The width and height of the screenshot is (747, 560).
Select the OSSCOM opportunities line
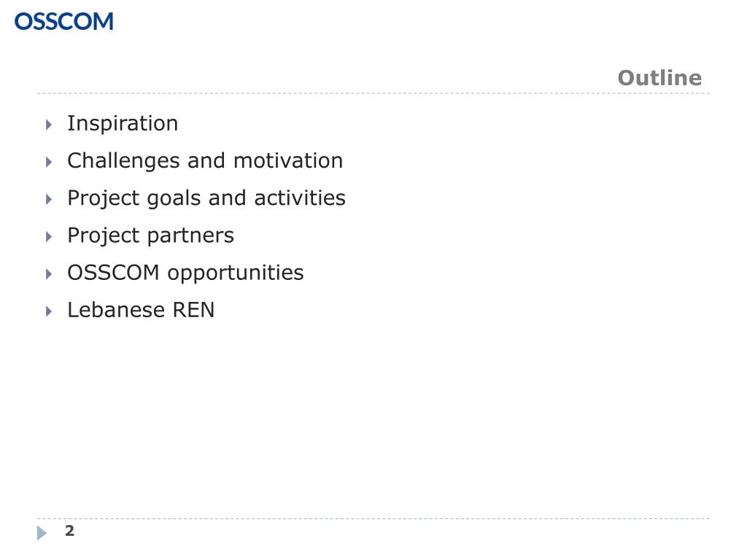pos(185,273)
